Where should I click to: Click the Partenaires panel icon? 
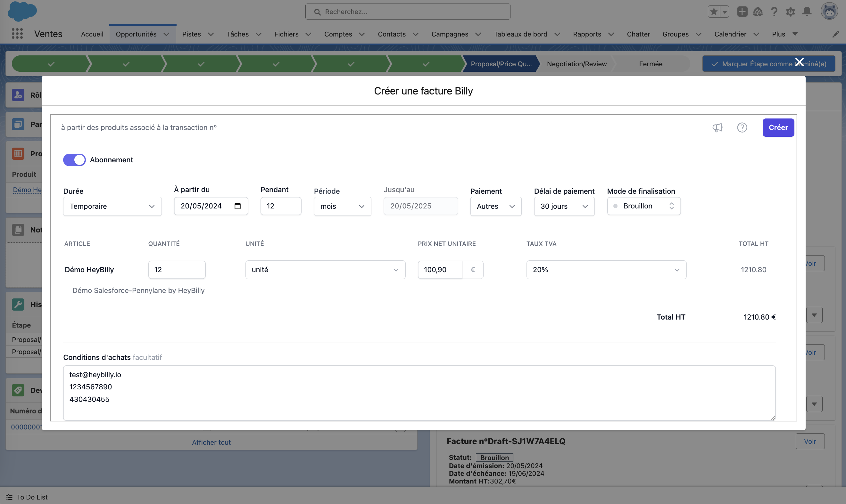pyautogui.click(x=18, y=124)
